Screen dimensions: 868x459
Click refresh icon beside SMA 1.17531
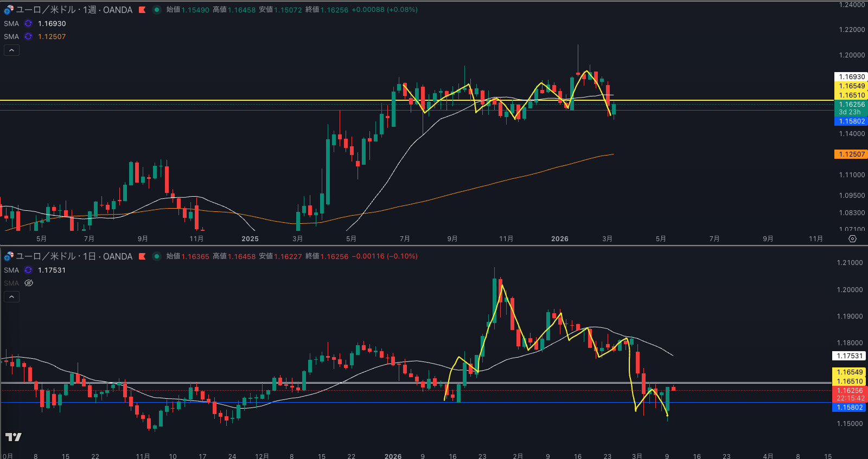28,270
